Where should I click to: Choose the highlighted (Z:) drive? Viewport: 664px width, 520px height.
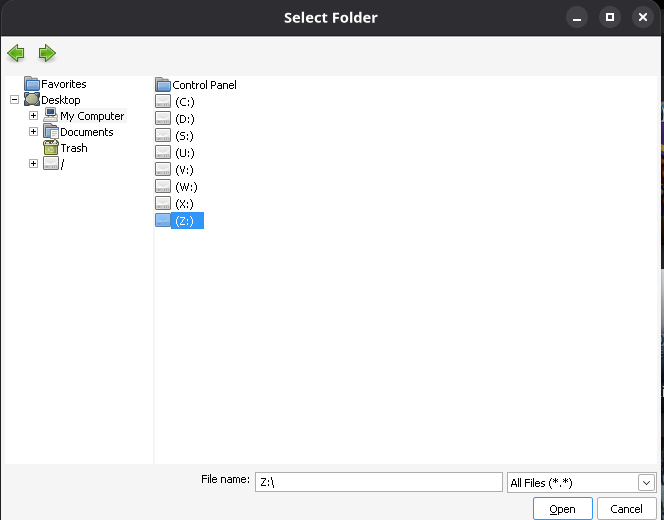[184, 221]
